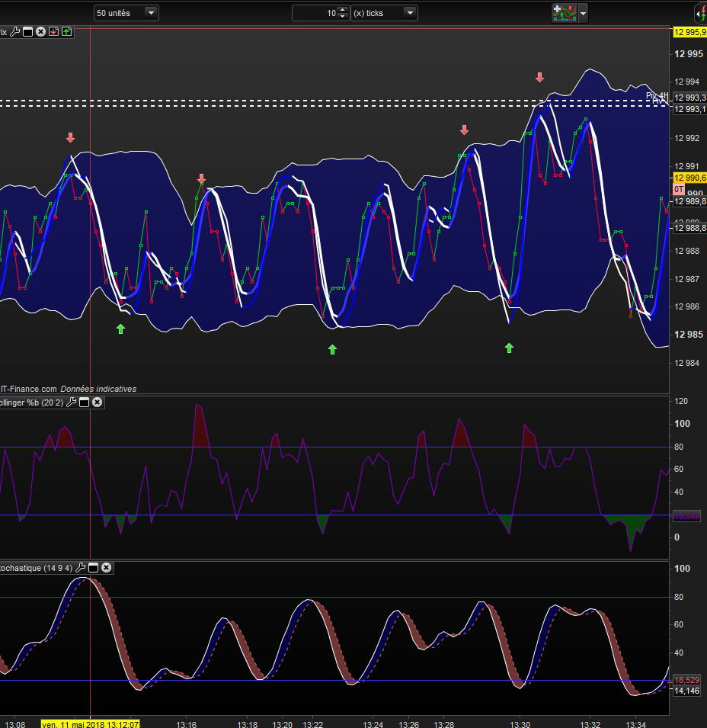Screen dimensions: 707x728
Task: Maximize the Bollinger %b panel
Action: (85, 402)
